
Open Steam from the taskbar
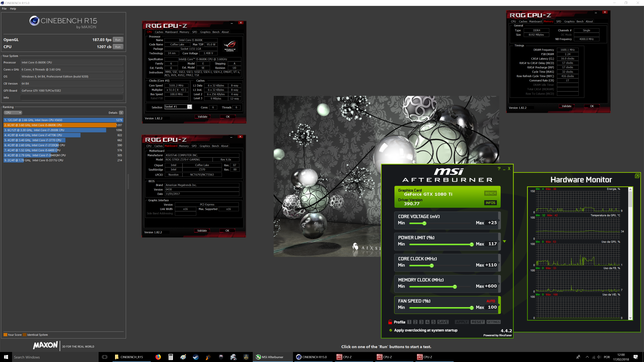pos(196,357)
